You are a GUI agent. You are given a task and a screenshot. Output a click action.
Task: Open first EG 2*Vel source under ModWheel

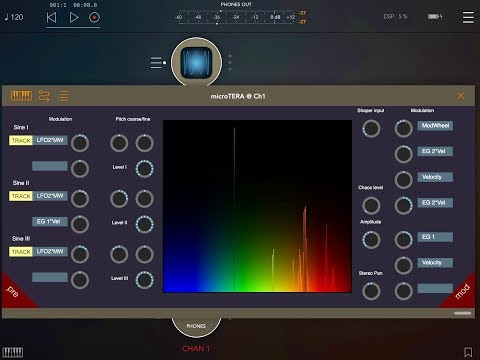click(x=435, y=151)
